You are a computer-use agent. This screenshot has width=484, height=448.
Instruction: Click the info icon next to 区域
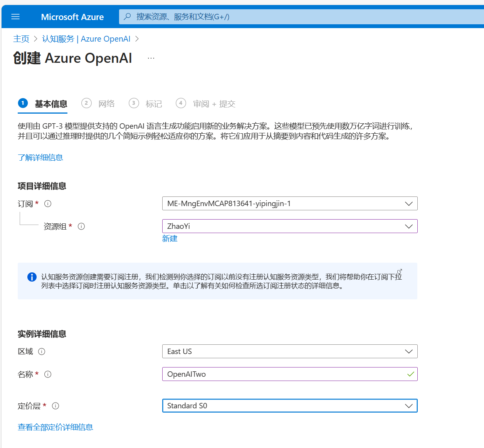coord(42,351)
